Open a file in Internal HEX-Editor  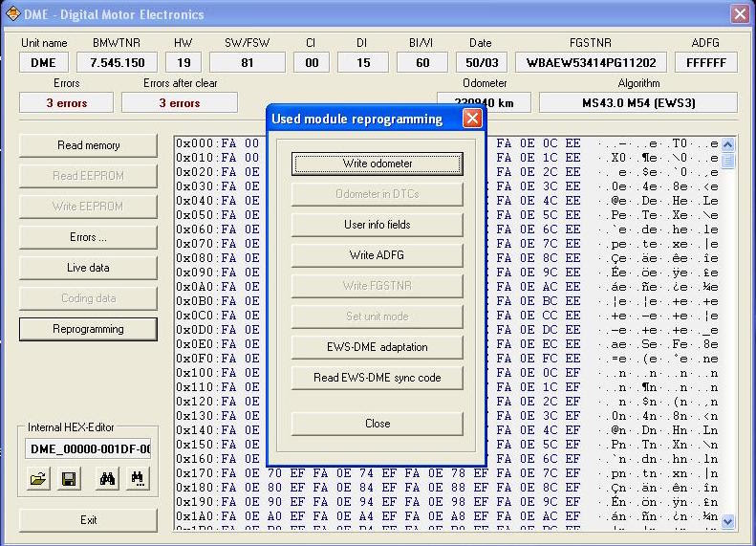(x=38, y=478)
